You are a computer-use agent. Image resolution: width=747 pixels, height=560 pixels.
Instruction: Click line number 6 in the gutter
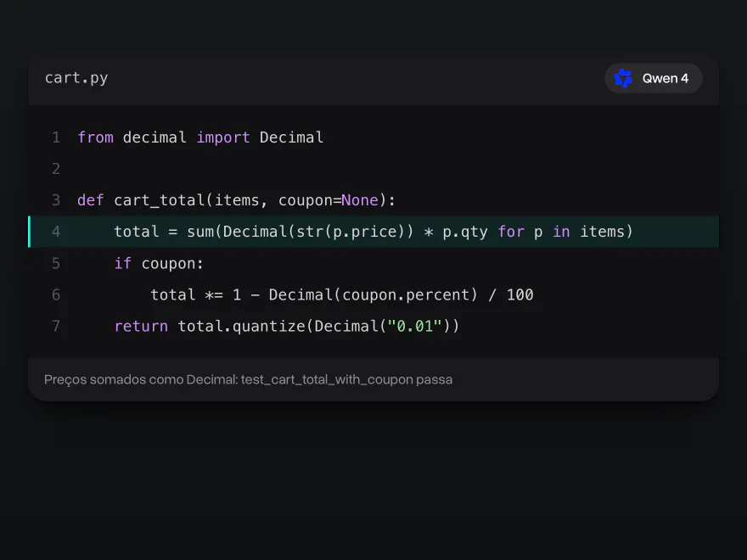(x=56, y=294)
